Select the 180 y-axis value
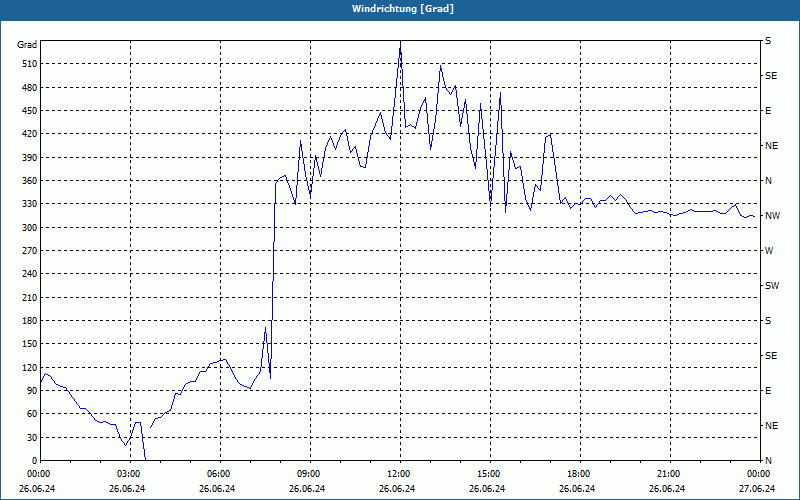 click(x=30, y=320)
